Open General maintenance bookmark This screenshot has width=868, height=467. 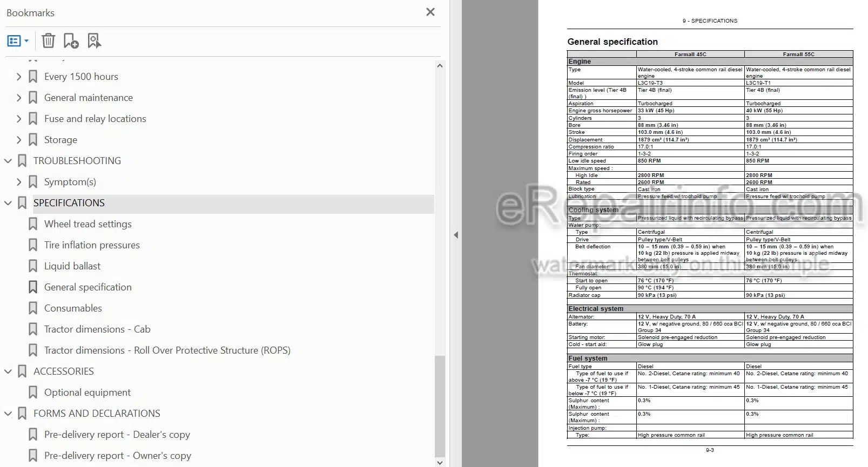pos(89,98)
